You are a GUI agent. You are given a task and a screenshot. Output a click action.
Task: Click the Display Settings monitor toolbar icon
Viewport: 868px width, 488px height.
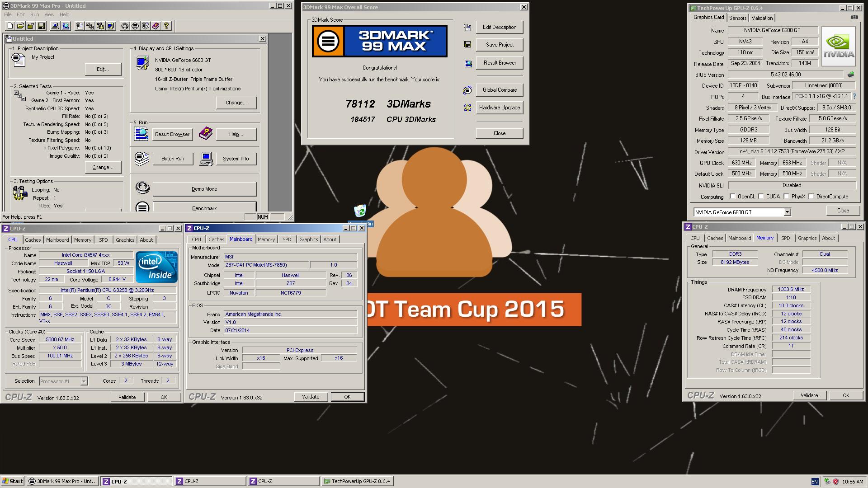pos(111,26)
